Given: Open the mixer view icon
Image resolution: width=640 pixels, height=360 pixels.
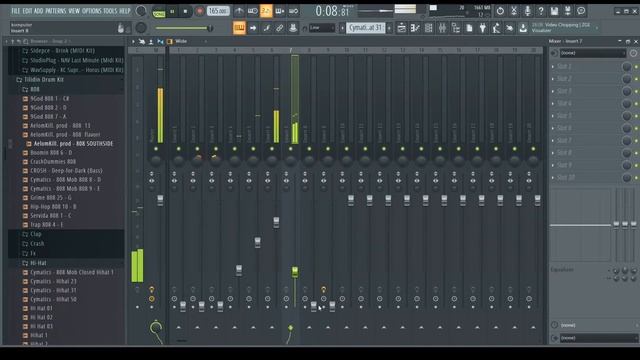Looking at the screenshot, I should [x=442, y=28].
